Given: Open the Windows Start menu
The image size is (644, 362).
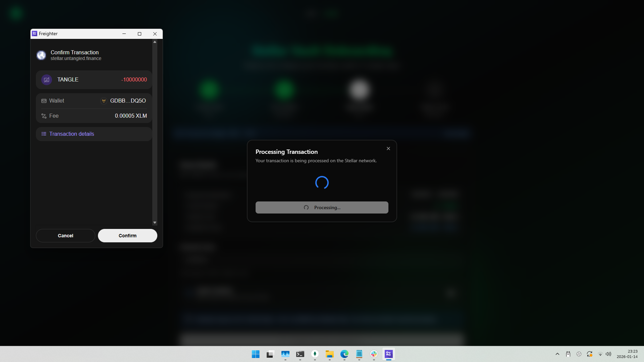Looking at the screenshot, I should (256, 354).
